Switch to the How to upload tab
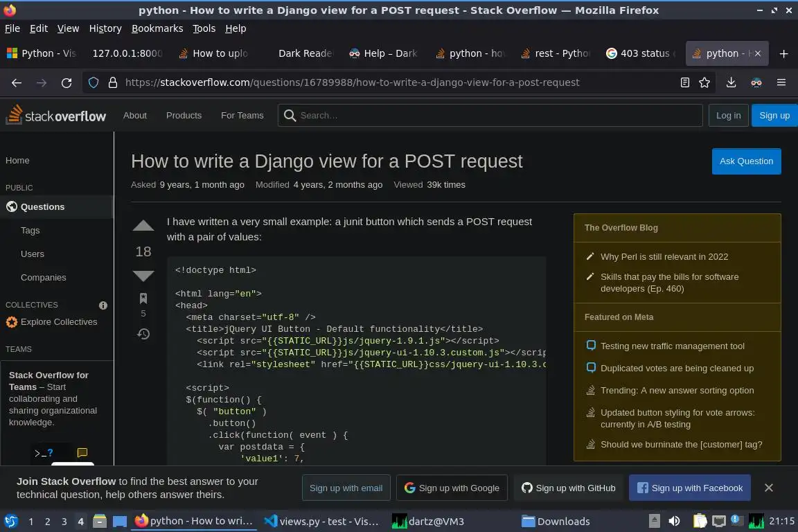 [x=214, y=53]
